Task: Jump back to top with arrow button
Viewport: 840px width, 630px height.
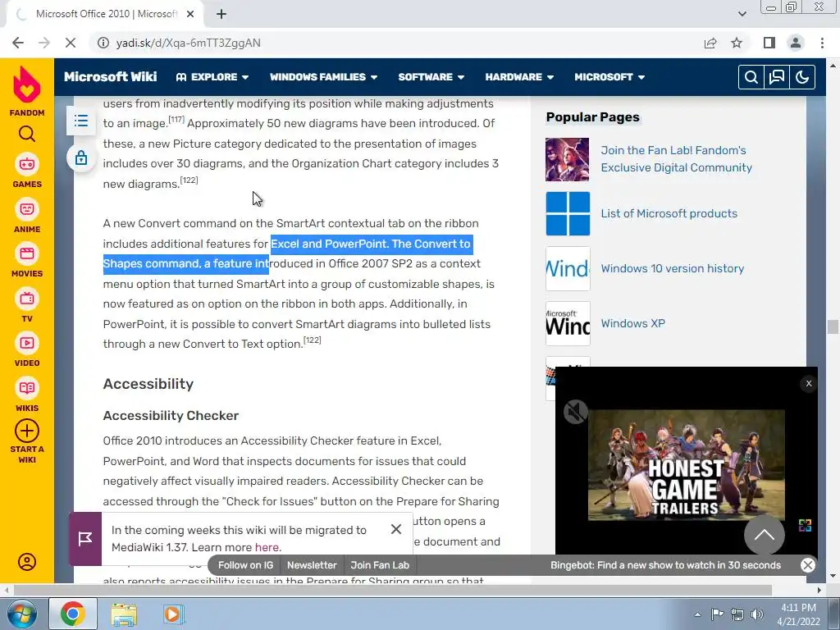Action: click(x=764, y=535)
